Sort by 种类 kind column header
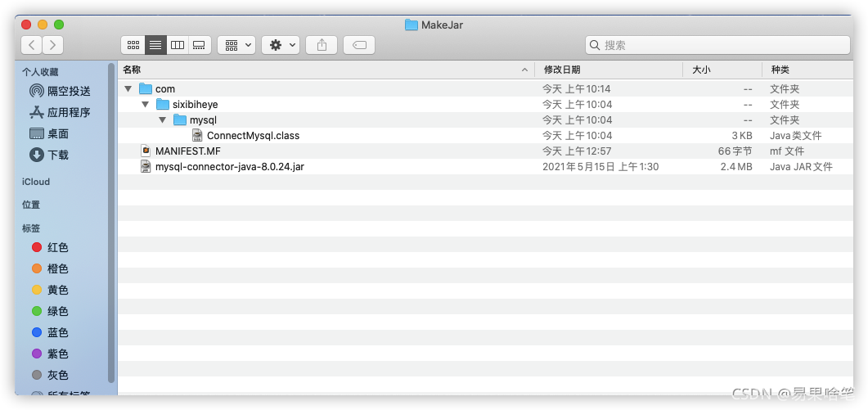Viewport: 868px width, 410px height. [807, 70]
